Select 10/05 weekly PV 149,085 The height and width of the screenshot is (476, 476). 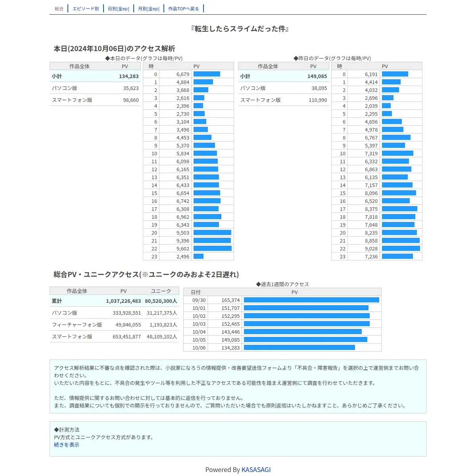230,340
